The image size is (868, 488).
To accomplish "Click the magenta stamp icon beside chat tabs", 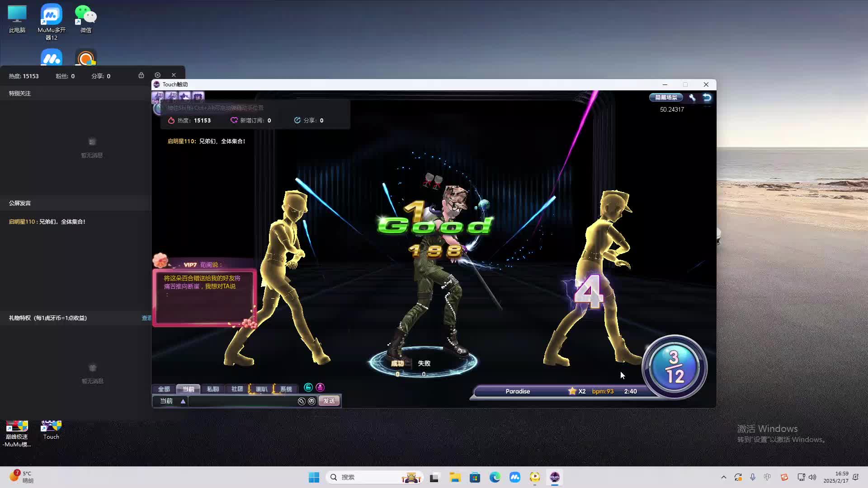I will 320,387.
